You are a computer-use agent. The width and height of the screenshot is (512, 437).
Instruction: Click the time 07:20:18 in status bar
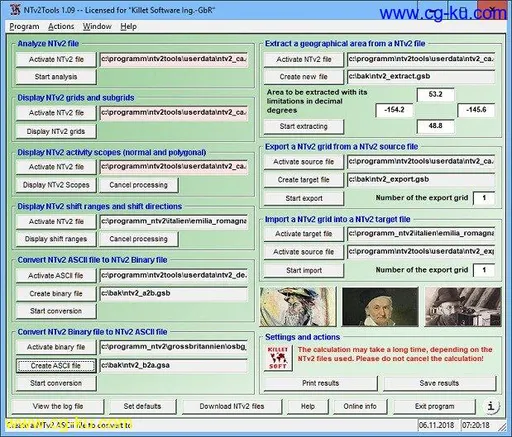pyautogui.click(x=476, y=425)
